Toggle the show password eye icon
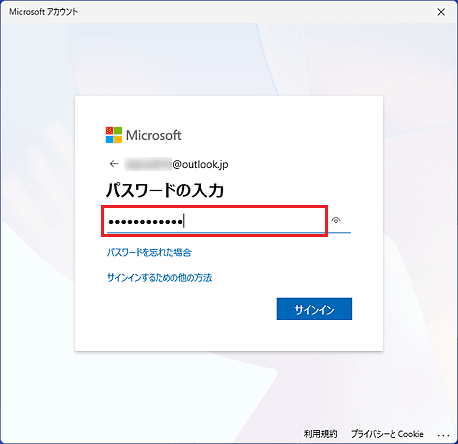This screenshot has height=444, width=458. pyautogui.click(x=336, y=220)
